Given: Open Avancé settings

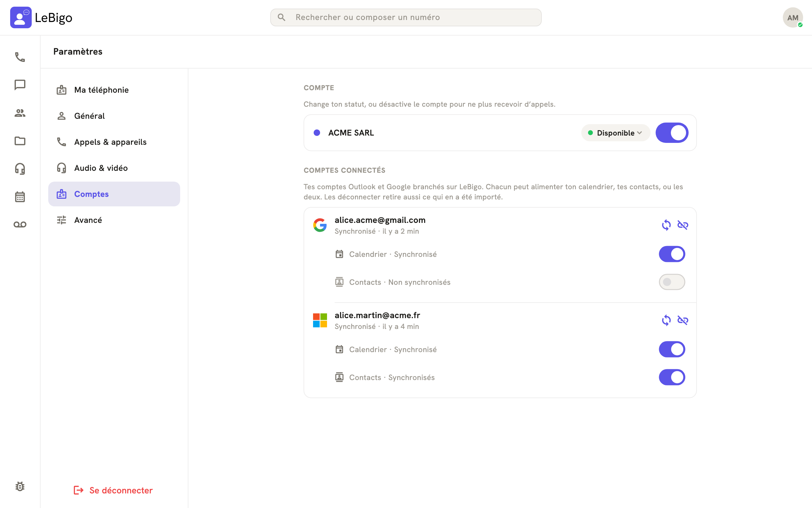Looking at the screenshot, I should click(114, 220).
